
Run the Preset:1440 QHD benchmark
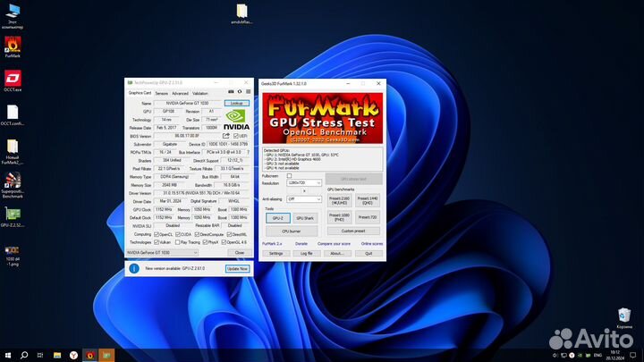368,200
